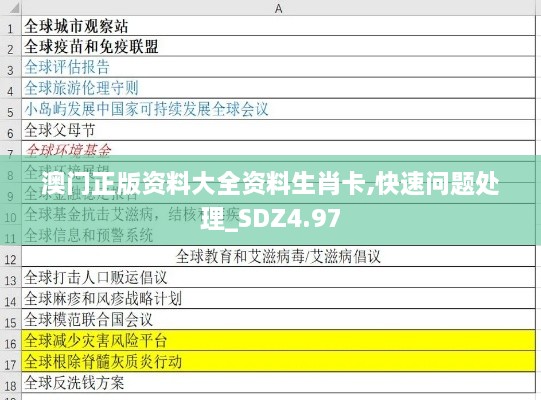Select yellow cell 全球根除脊髓灰质炎行动

tap(278, 362)
